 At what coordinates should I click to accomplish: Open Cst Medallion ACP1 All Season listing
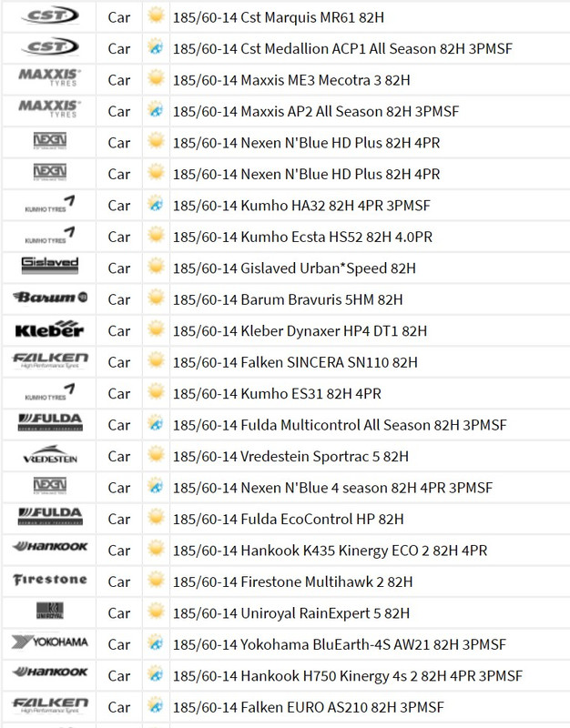coord(342,49)
